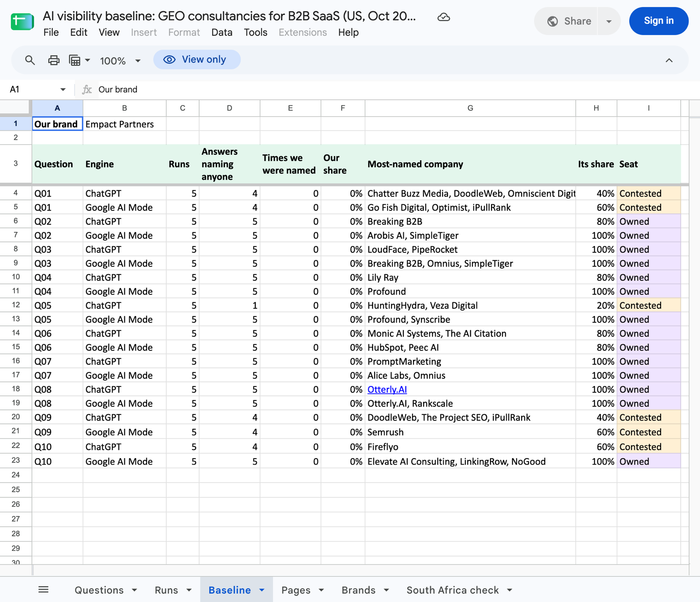Select the 'Semrush' cell
700x602 pixels.
[x=470, y=432]
